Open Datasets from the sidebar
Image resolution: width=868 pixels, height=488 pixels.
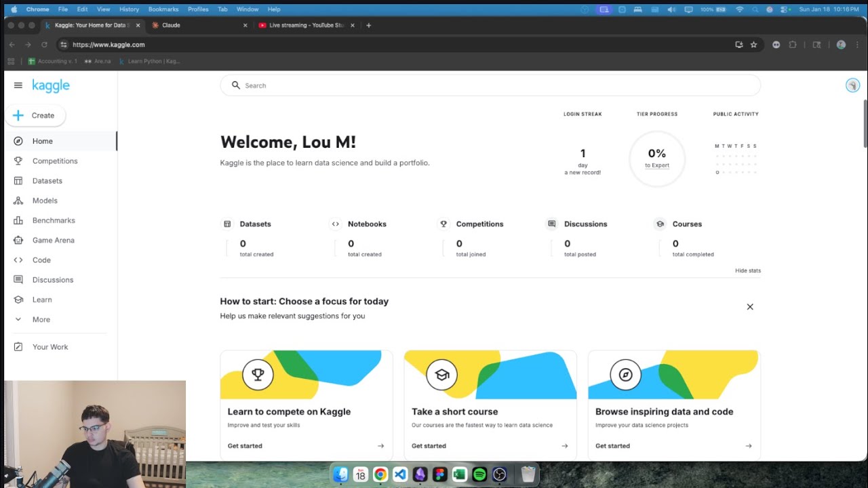point(60,181)
